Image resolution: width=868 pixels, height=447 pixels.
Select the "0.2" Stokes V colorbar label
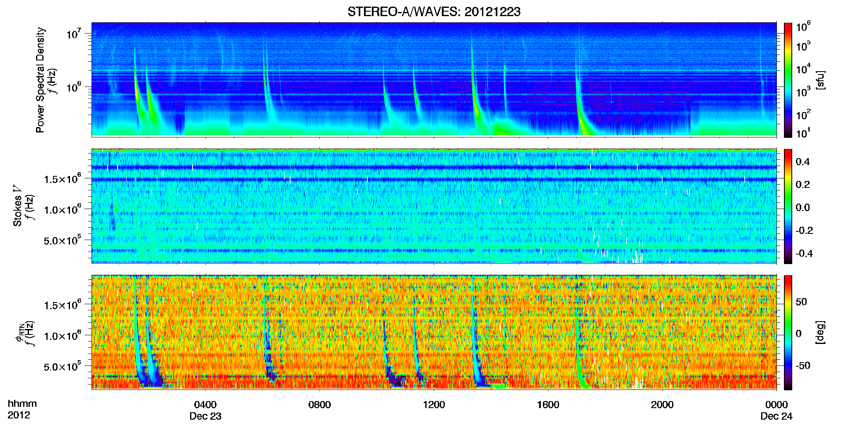click(x=803, y=185)
